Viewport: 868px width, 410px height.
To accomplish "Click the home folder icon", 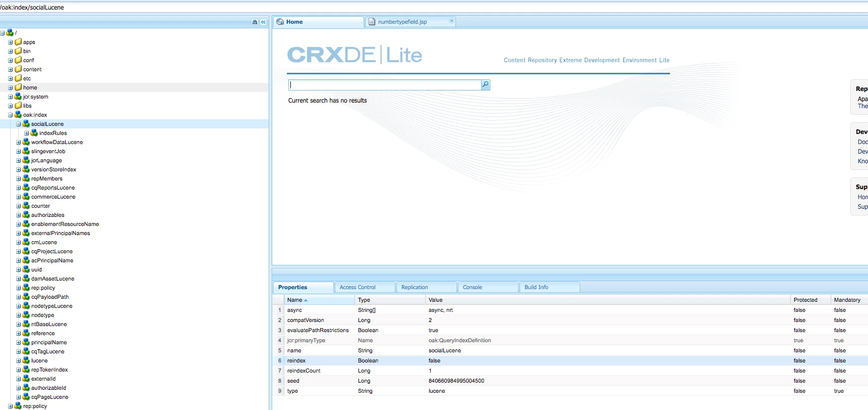I will point(18,87).
